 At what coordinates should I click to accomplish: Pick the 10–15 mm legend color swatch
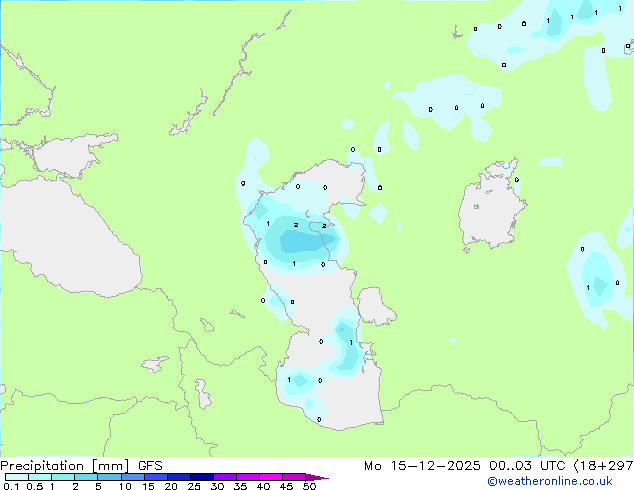(133, 477)
